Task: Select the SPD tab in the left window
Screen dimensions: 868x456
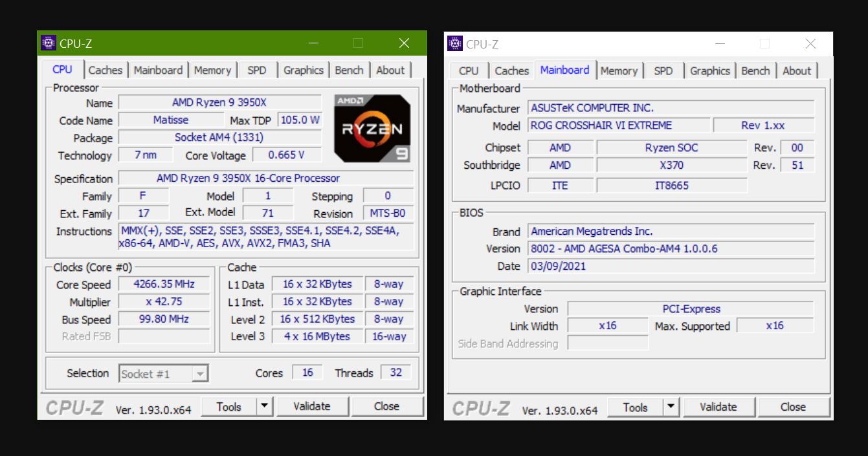Action: click(257, 70)
